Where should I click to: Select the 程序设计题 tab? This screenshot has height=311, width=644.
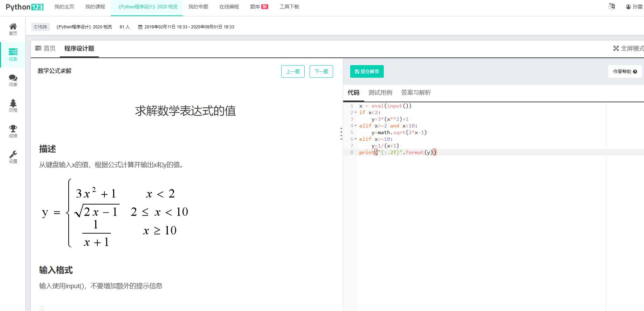coord(79,48)
